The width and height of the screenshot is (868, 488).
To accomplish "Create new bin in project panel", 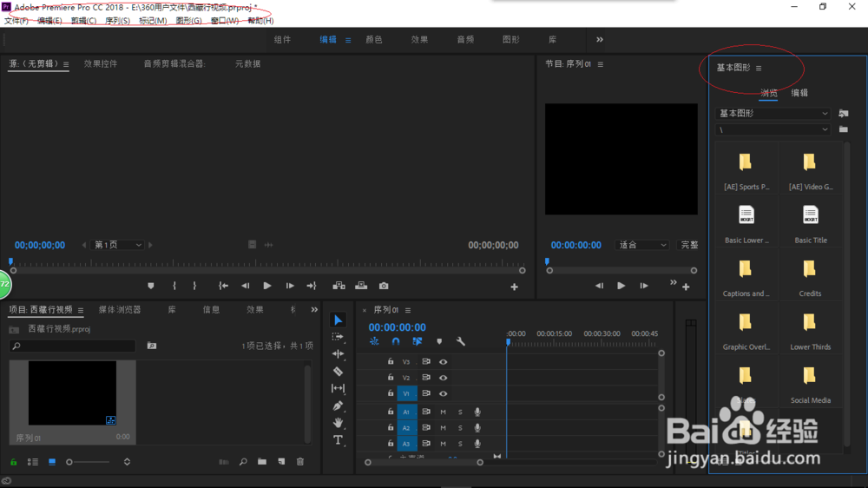I will click(x=262, y=461).
